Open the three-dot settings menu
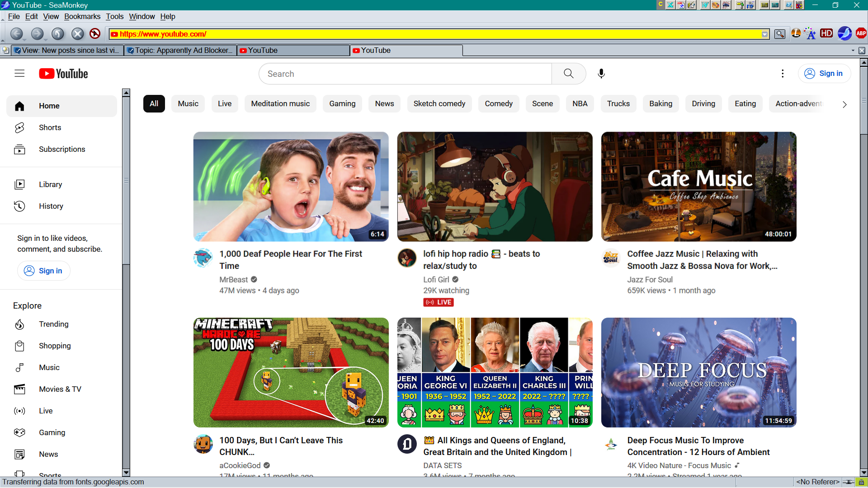This screenshot has width=868, height=488. 783,74
